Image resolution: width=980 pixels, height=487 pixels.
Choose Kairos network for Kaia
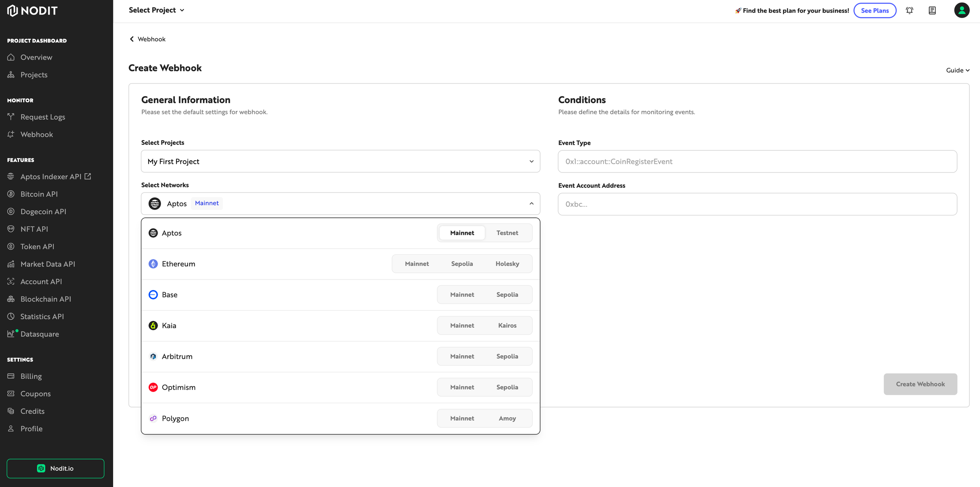pos(507,325)
